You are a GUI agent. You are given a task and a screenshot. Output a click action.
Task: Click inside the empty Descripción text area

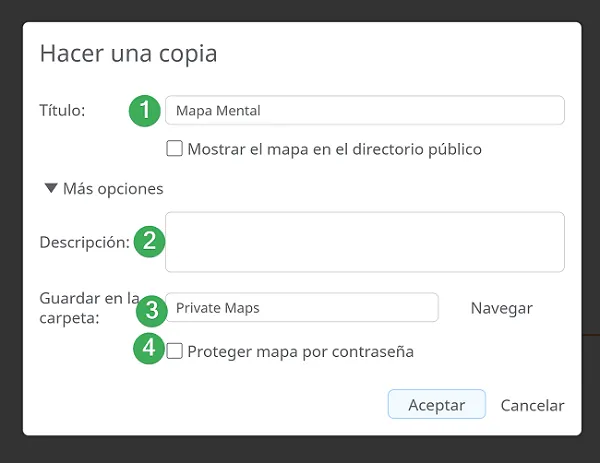[x=365, y=242]
